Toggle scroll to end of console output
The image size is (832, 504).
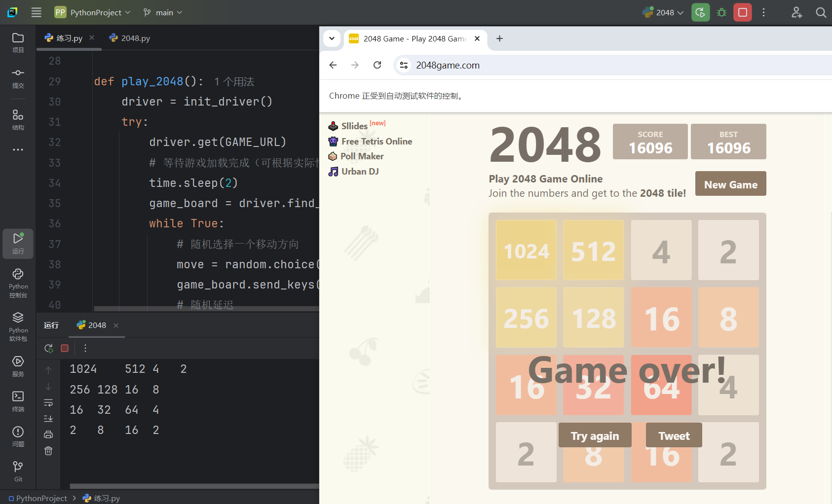click(x=48, y=419)
